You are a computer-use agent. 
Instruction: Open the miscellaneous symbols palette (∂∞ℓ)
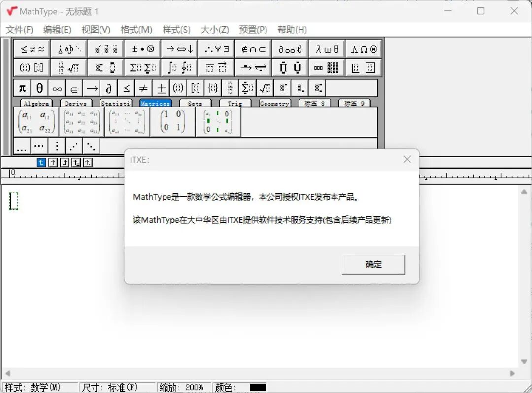tap(291, 49)
